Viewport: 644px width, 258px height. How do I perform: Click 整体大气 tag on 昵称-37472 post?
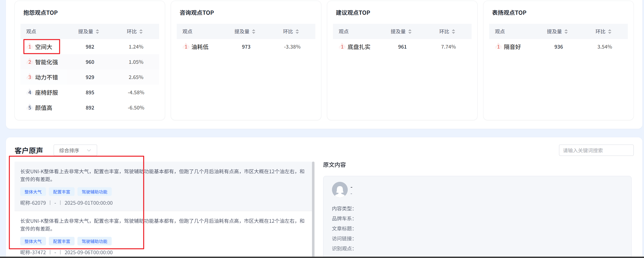tap(33, 241)
